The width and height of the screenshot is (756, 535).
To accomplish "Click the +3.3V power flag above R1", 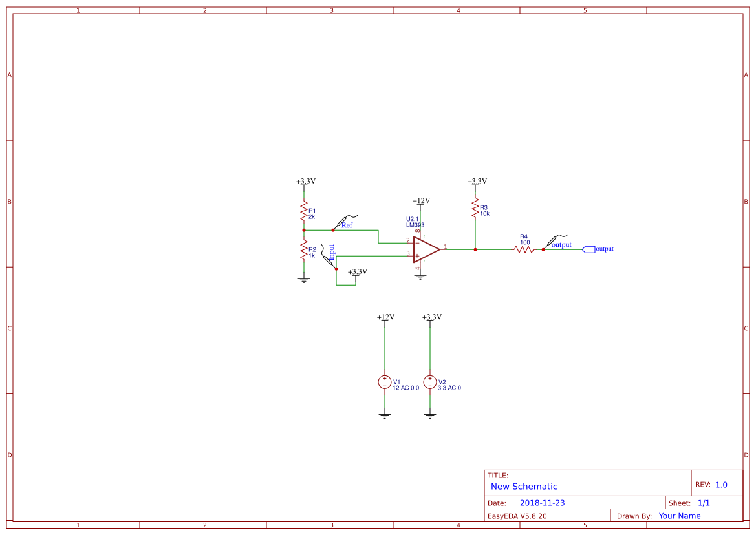I will click(x=303, y=183).
